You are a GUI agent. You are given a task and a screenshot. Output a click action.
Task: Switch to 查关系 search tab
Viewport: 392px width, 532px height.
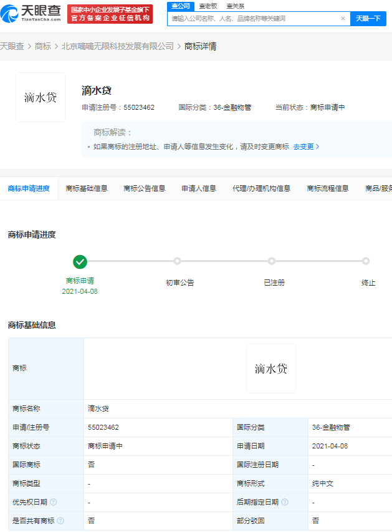click(235, 6)
